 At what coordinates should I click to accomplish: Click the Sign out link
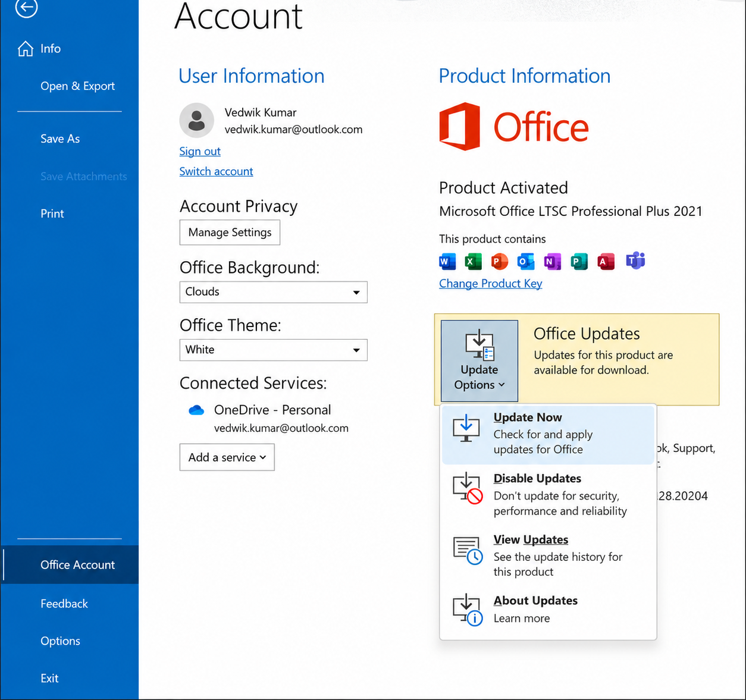click(x=200, y=152)
